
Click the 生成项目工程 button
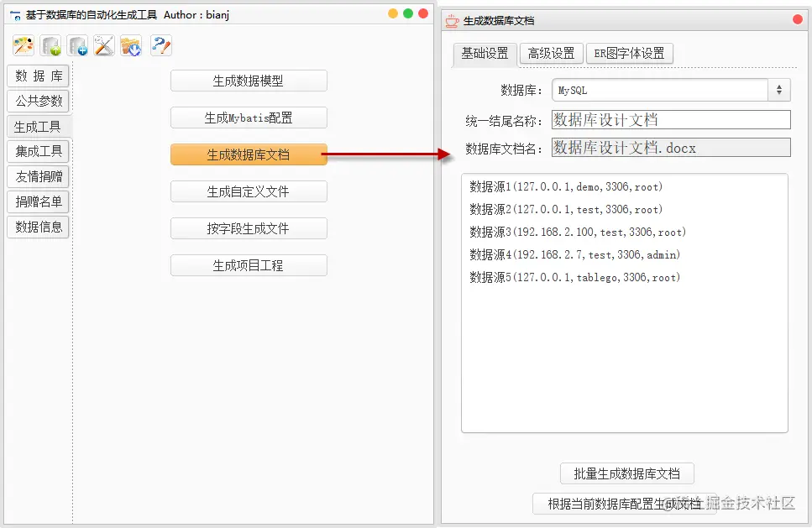pos(249,265)
